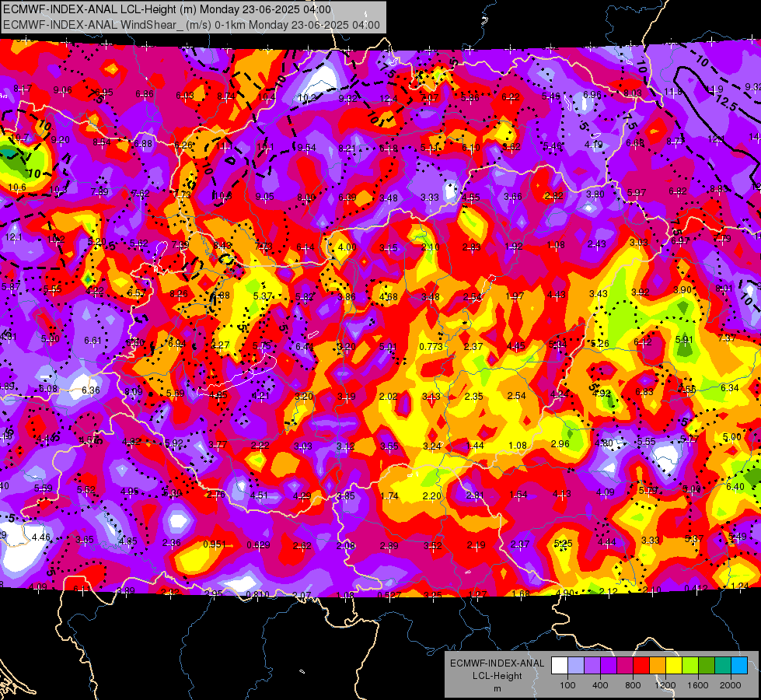Click the wind shear value 12.4
The image size is (761, 700).
pos(389,99)
